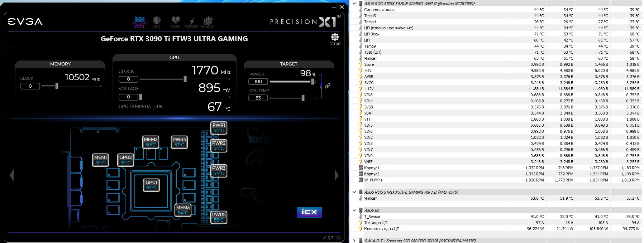Click the GPU temp target slider handle
Image resolution: width=644 pixels, height=243 pixels.
click(x=303, y=98)
